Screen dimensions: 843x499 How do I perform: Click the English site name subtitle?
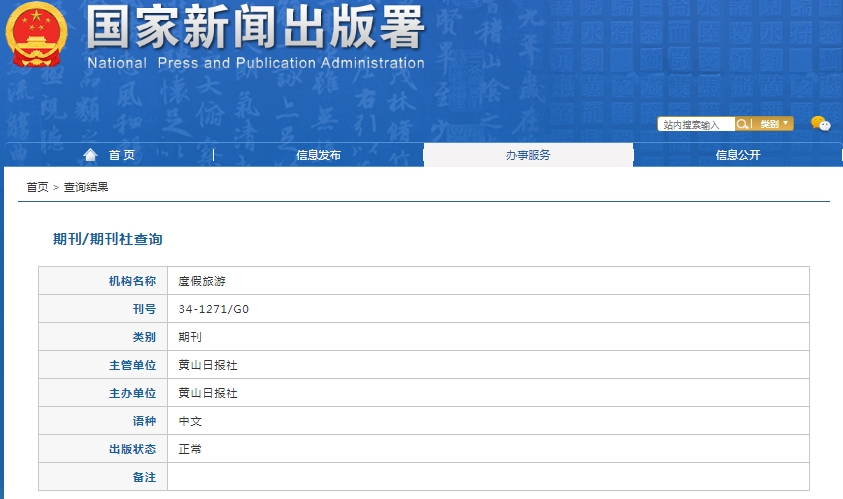click(255, 64)
